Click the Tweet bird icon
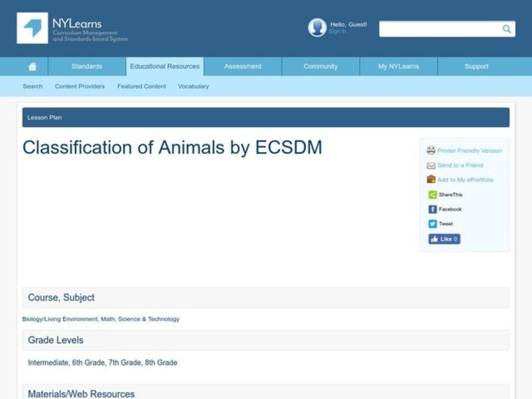Viewport: 532px width, 399px height. pyautogui.click(x=432, y=223)
